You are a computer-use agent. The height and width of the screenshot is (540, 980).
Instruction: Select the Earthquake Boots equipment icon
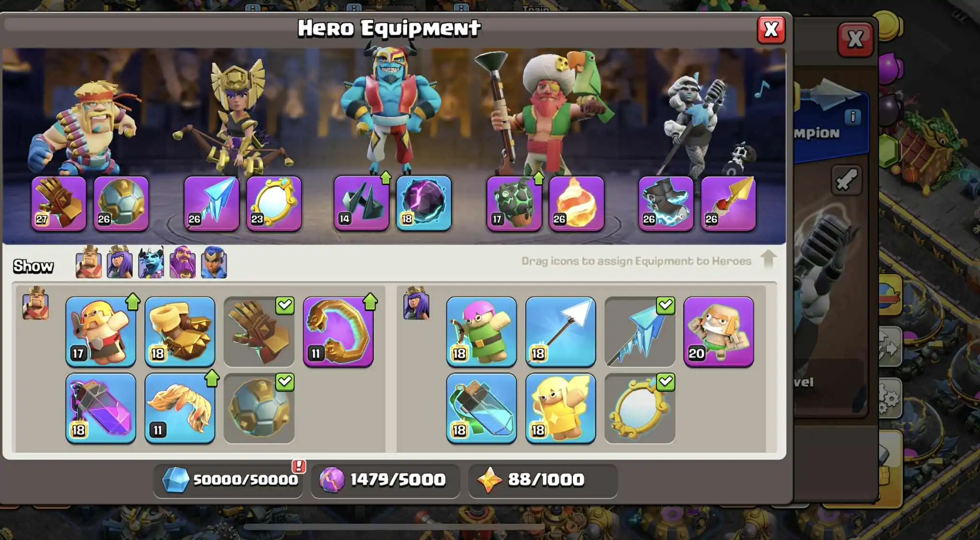coord(179,331)
